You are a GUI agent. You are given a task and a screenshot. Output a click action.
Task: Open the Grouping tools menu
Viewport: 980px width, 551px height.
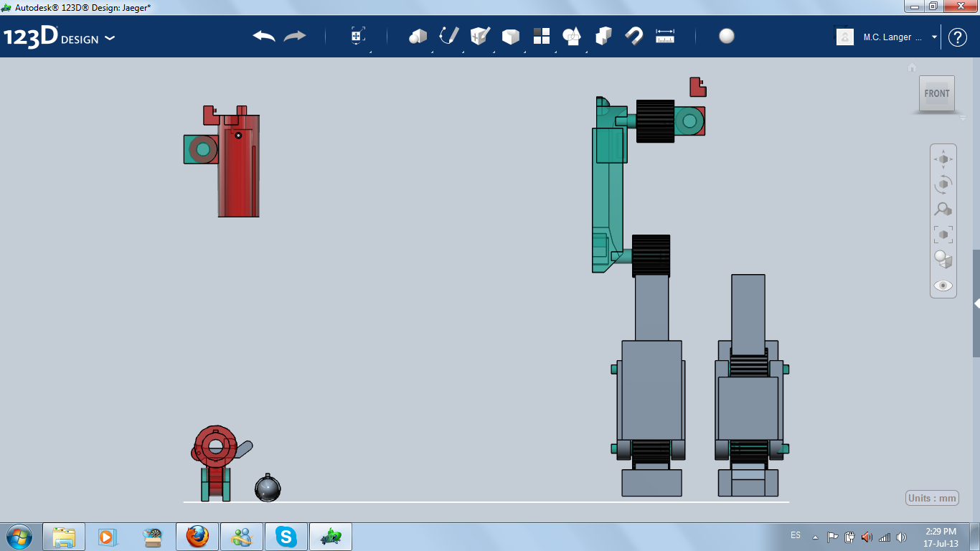pos(572,36)
